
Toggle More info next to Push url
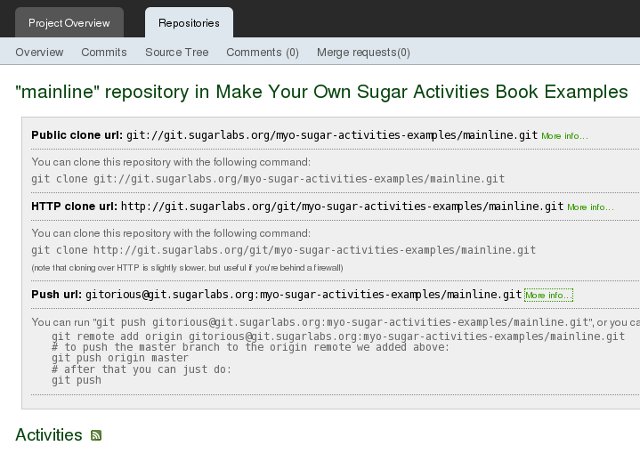tap(548, 296)
